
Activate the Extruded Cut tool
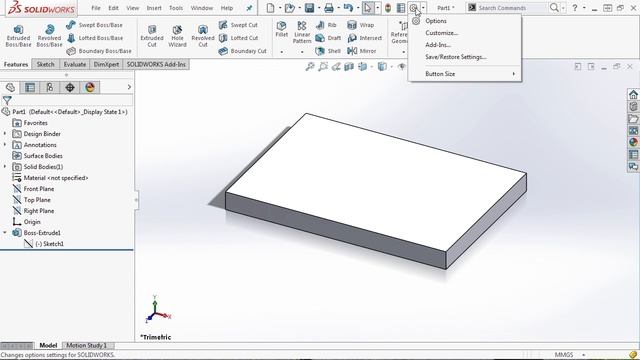click(x=152, y=36)
